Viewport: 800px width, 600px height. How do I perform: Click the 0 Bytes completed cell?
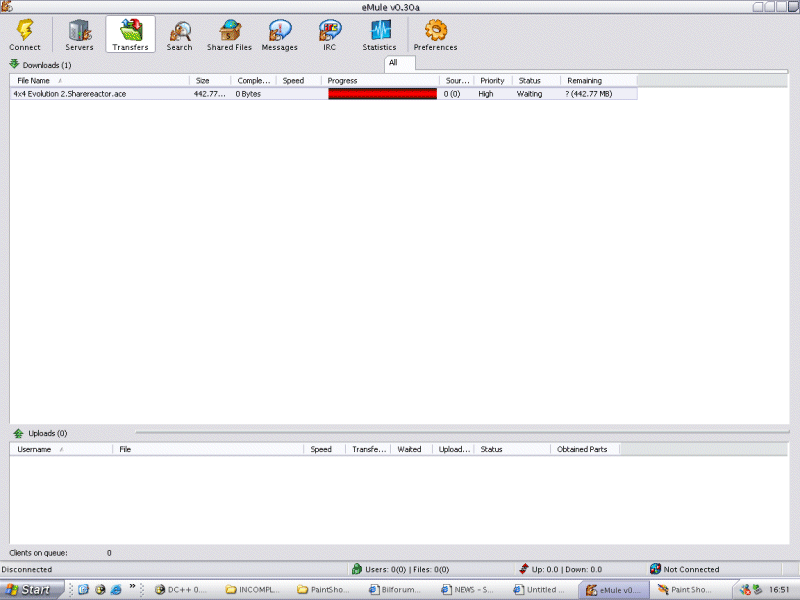tap(248, 94)
